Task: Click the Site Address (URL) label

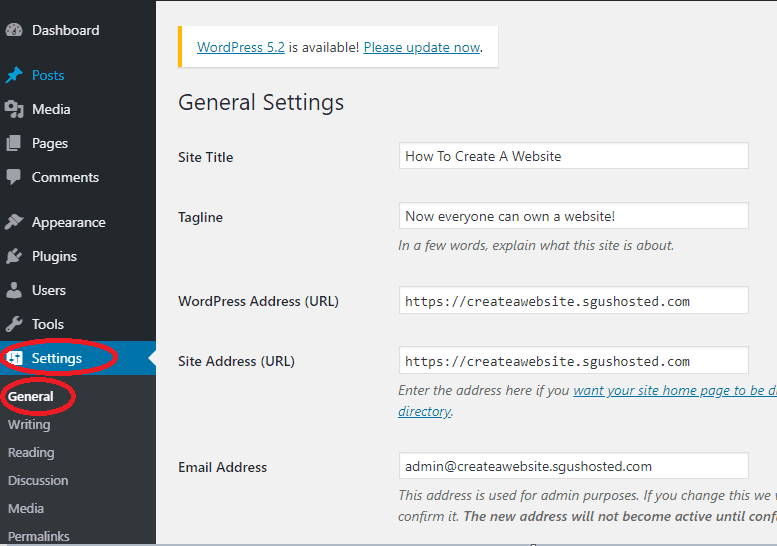Action: 236,361
